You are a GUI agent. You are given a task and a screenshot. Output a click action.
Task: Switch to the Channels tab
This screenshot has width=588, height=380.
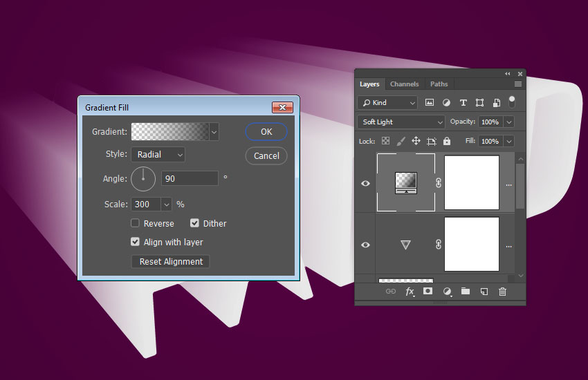pyautogui.click(x=404, y=84)
